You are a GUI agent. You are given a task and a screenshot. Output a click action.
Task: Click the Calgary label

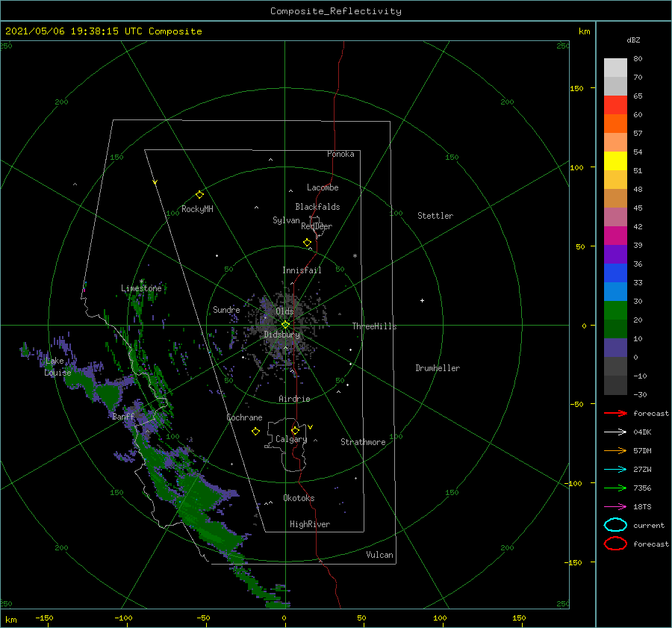point(291,439)
